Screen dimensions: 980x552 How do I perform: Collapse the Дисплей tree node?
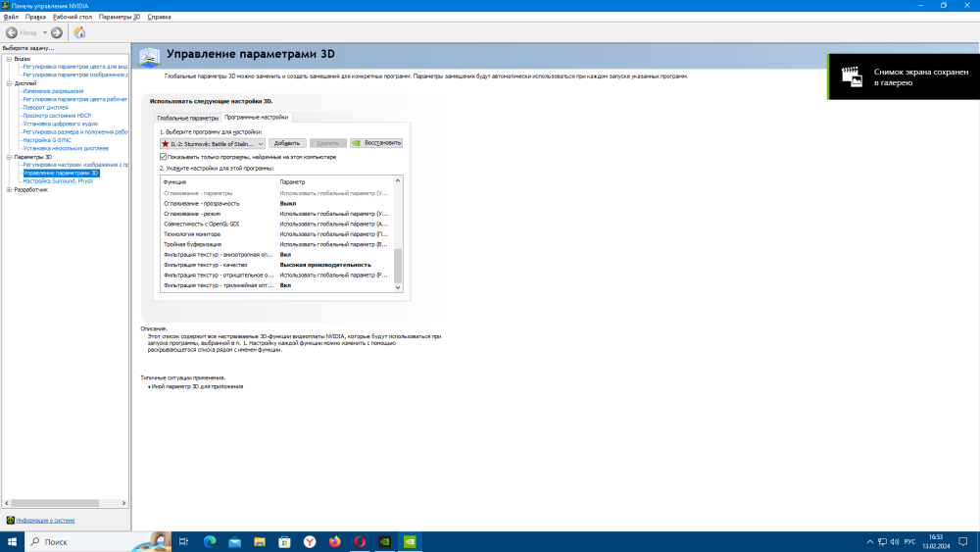point(10,83)
